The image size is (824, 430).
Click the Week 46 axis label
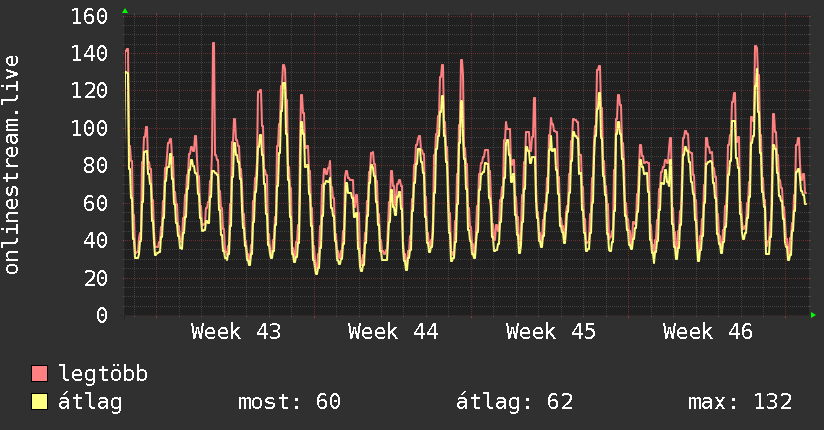708,332
